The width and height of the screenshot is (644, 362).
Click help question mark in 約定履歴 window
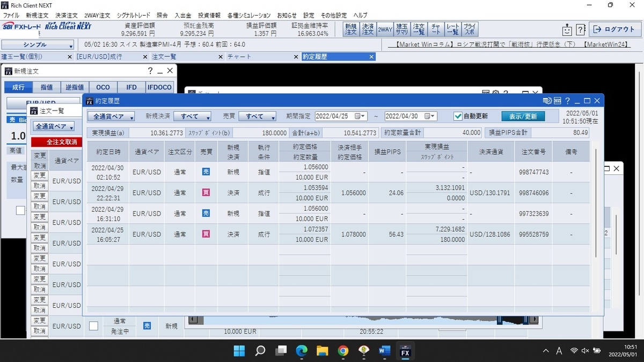coord(567,100)
